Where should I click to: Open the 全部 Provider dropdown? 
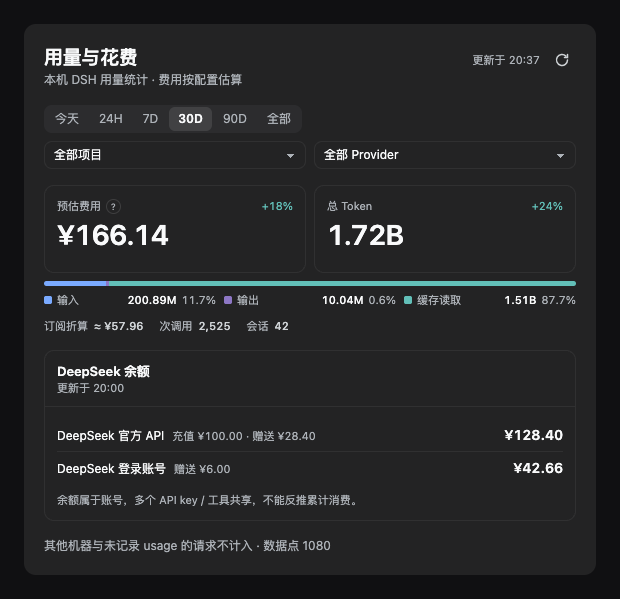pos(445,155)
